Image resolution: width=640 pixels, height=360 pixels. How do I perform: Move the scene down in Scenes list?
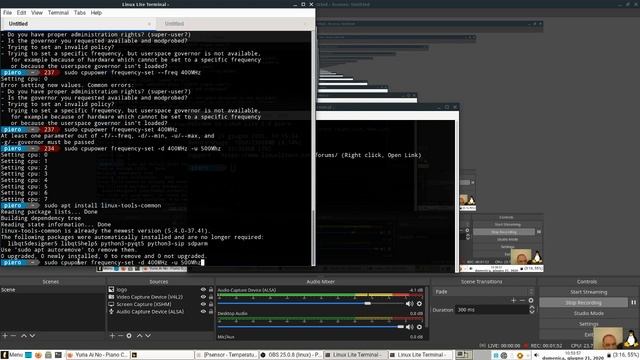point(32,336)
